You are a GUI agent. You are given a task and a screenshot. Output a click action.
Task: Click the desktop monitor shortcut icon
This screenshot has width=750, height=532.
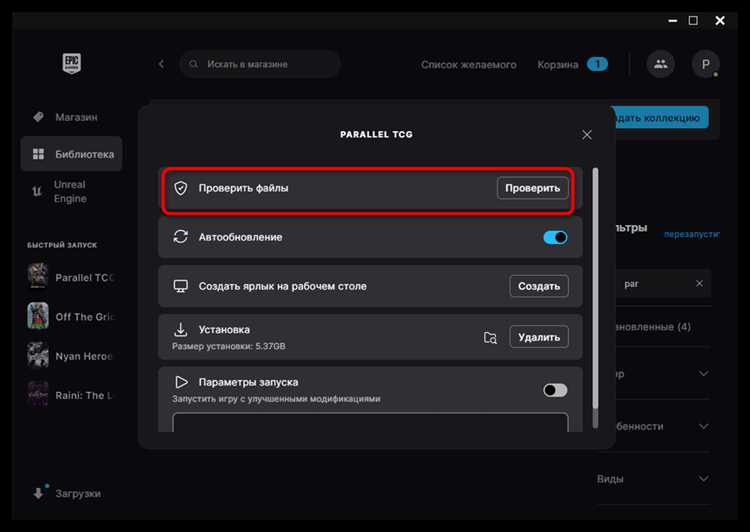tap(180, 286)
